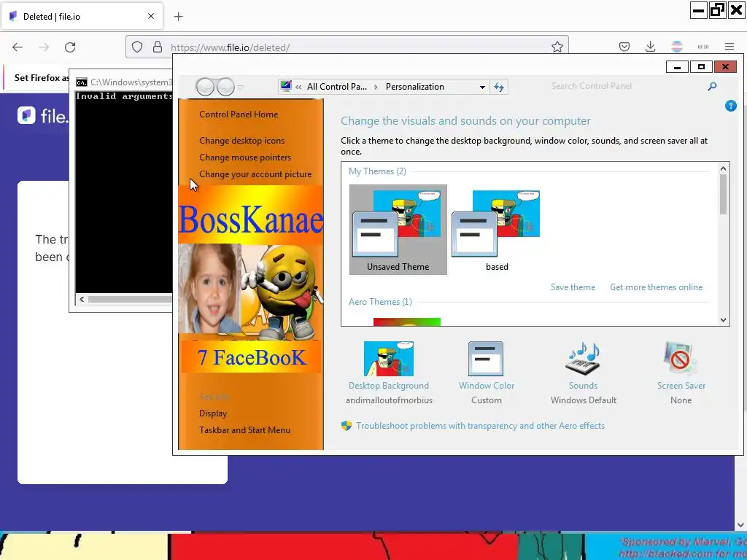This screenshot has height=560, width=747.
Task: Select the based theme
Action: click(496, 230)
